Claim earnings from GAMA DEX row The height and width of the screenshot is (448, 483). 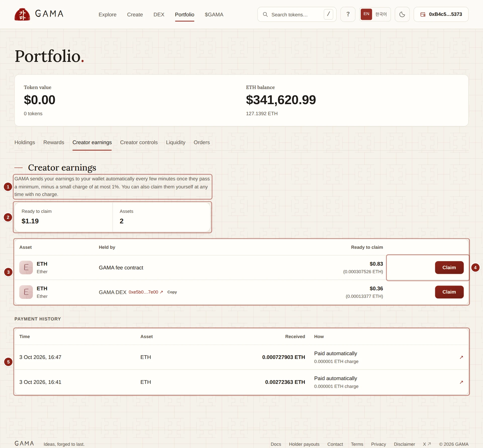[x=449, y=292]
